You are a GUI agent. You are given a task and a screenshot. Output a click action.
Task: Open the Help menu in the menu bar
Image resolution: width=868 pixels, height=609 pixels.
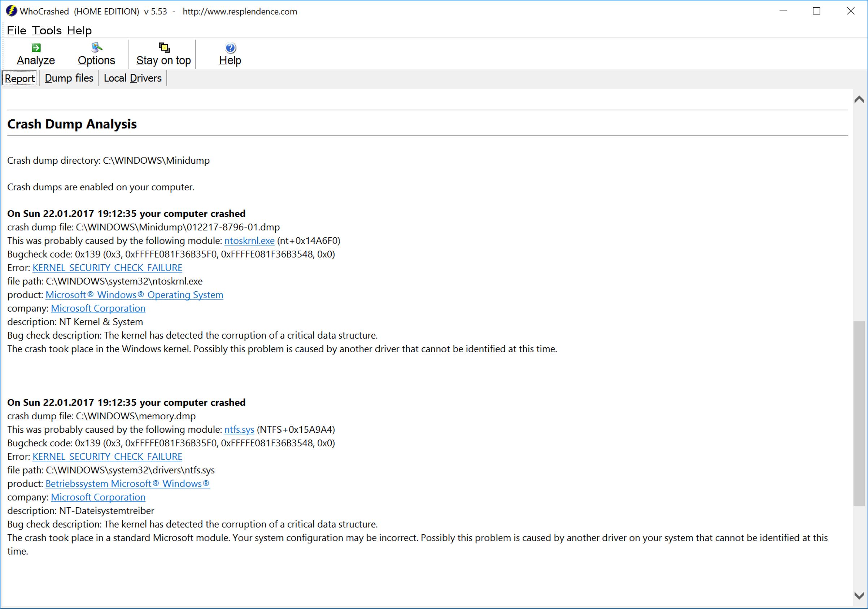79,30
